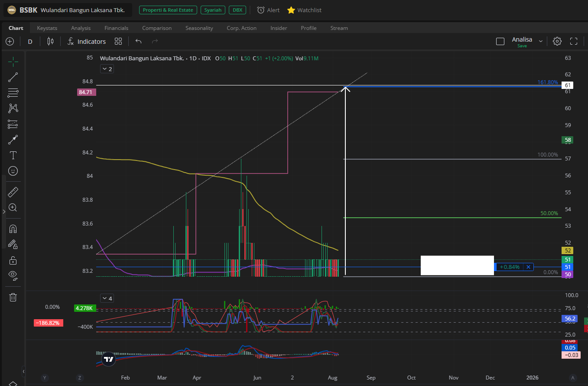Enter fullscreen mode
588x386 pixels.
pos(574,42)
